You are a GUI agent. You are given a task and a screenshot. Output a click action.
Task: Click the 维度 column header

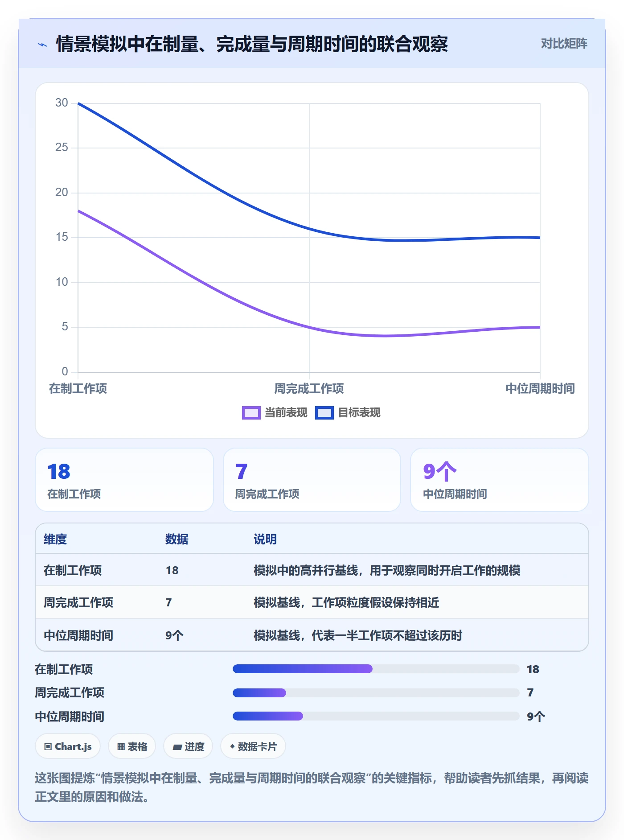55,539
